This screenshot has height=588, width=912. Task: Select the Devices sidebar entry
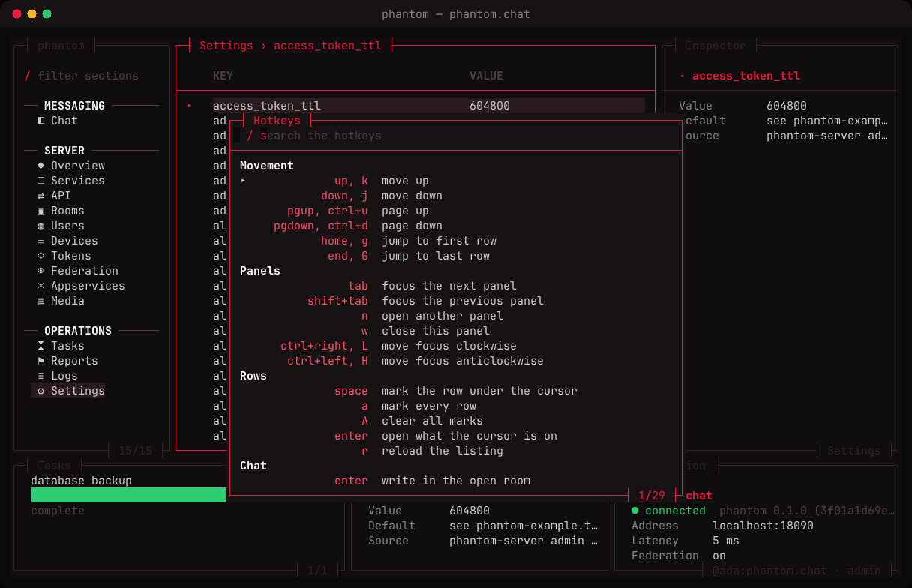coord(67,241)
